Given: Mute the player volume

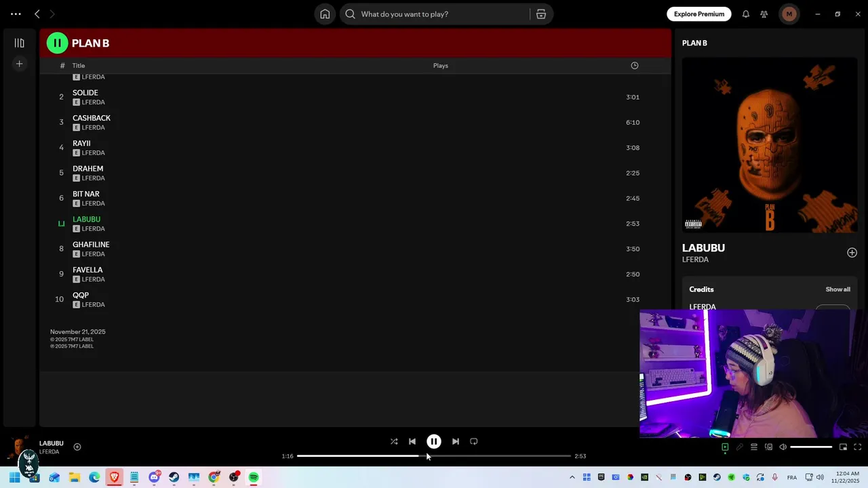Looking at the screenshot, I should [783, 447].
